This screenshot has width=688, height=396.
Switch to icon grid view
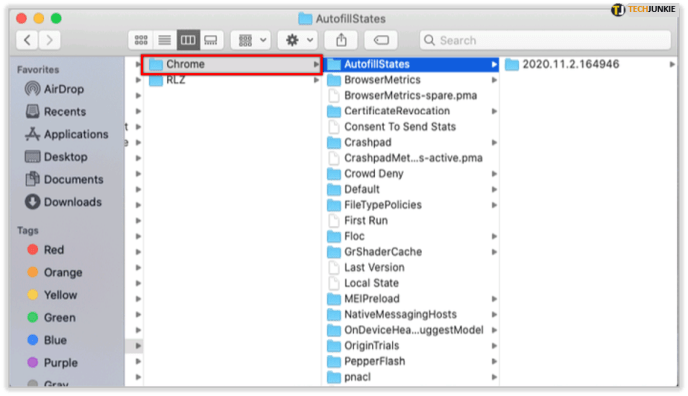tap(141, 40)
